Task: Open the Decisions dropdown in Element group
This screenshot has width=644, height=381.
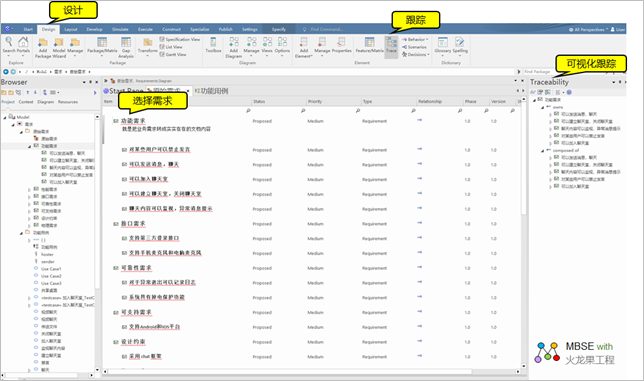Action: (x=415, y=54)
